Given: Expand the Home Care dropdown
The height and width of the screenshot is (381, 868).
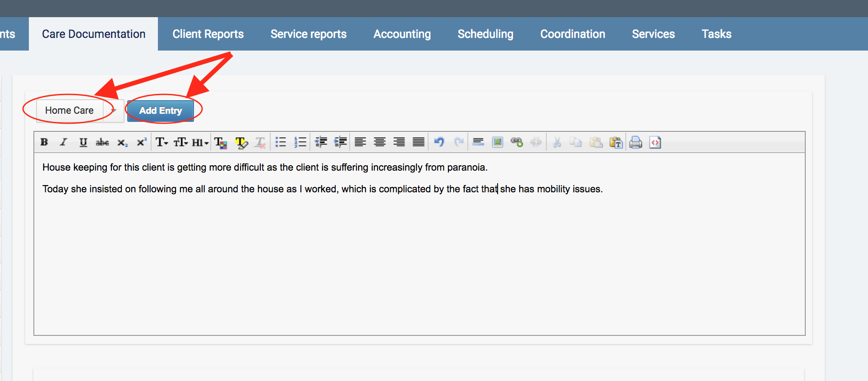Looking at the screenshot, I should [113, 111].
